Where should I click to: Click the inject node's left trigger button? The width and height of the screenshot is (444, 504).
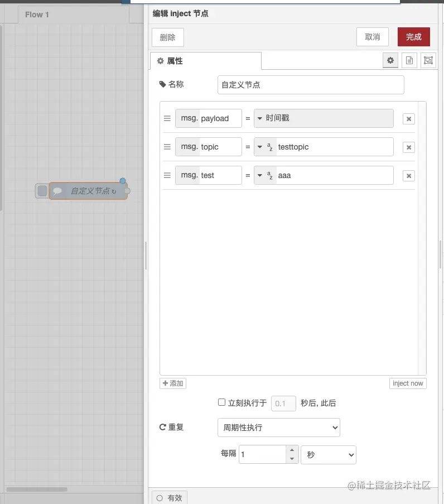tap(42, 191)
